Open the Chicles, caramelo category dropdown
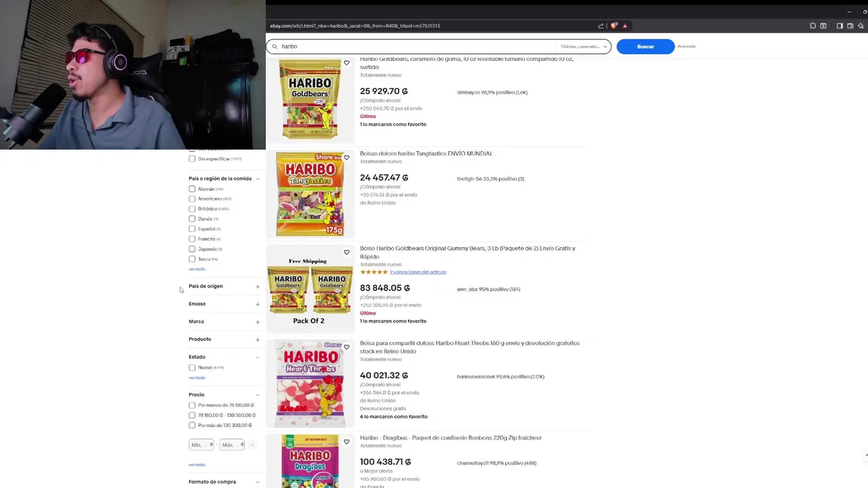The image size is (868, 488). 584,46
